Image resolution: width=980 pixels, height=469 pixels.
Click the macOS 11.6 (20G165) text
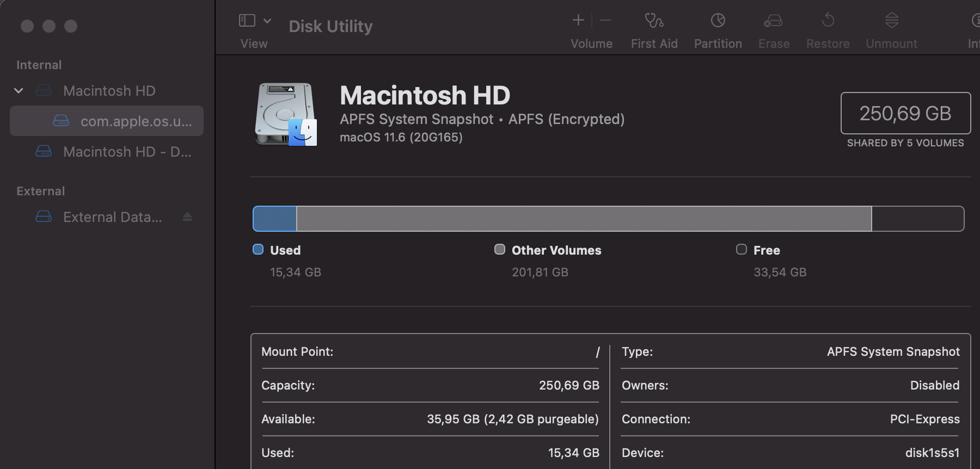point(401,137)
